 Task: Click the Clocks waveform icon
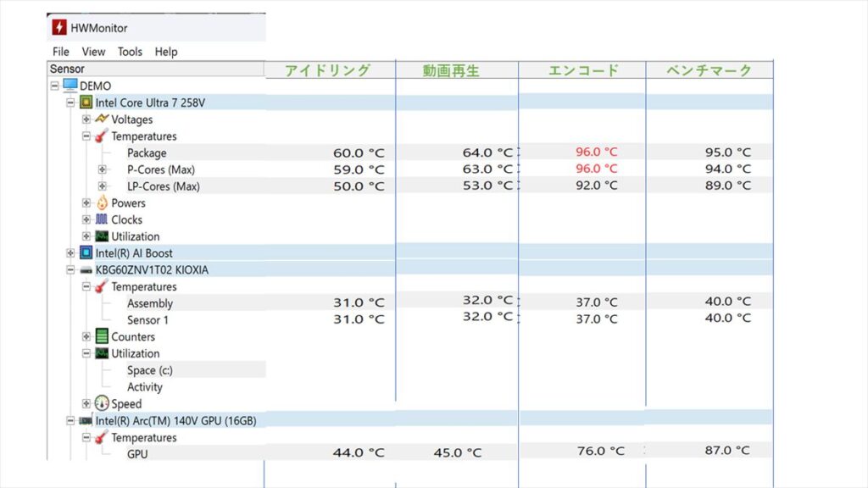pyautogui.click(x=102, y=219)
